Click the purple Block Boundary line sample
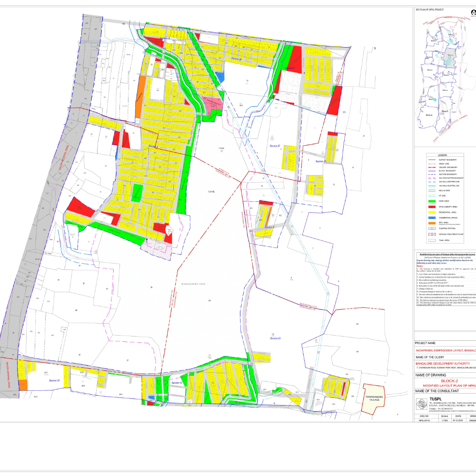Viewport: 476px width, 476px height. (432, 171)
